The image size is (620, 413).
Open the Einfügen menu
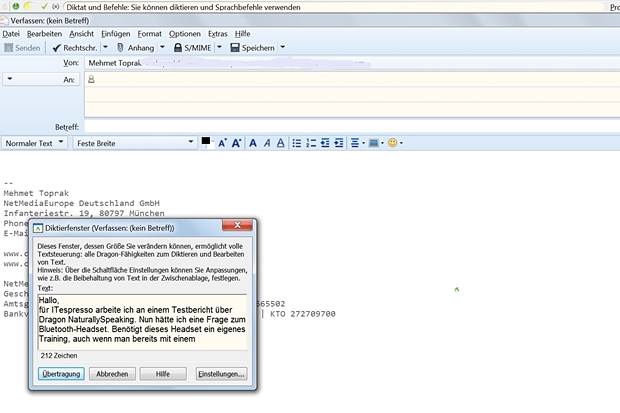pyautogui.click(x=115, y=34)
